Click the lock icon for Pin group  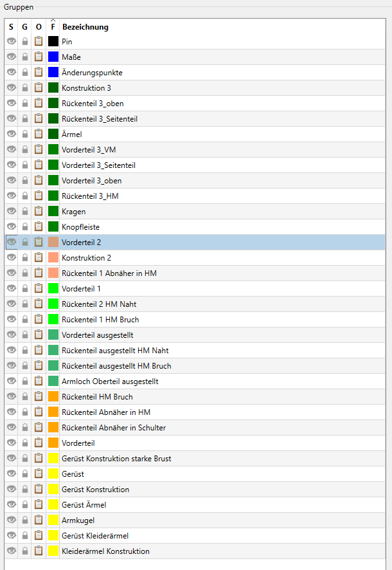(25, 42)
